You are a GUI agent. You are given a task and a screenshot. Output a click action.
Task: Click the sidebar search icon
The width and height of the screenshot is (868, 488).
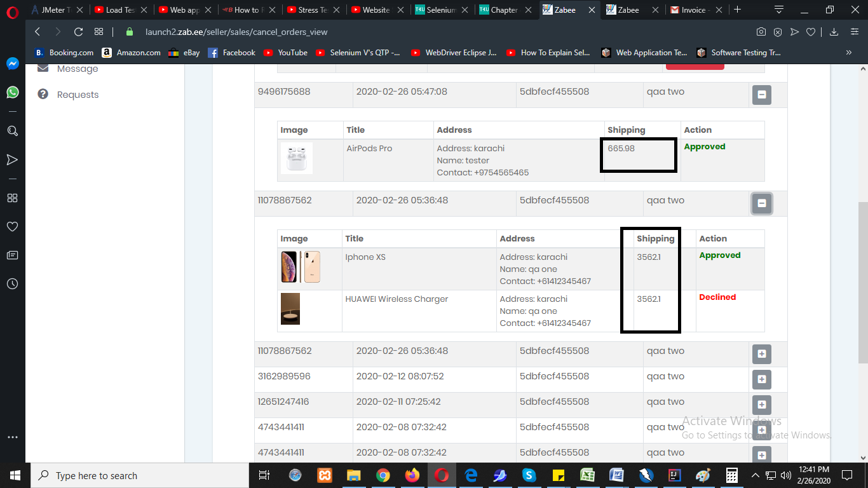(x=12, y=131)
